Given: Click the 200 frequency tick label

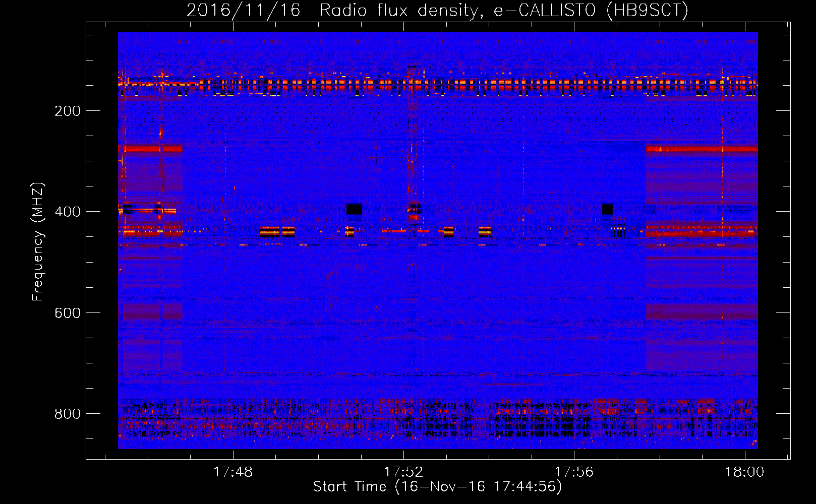Looking at the screenshot, I should pos(67,111).
